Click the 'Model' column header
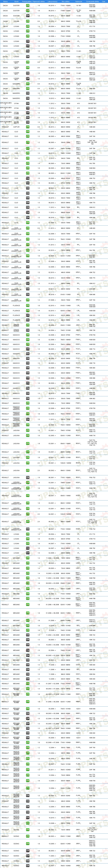 [16, 1]
